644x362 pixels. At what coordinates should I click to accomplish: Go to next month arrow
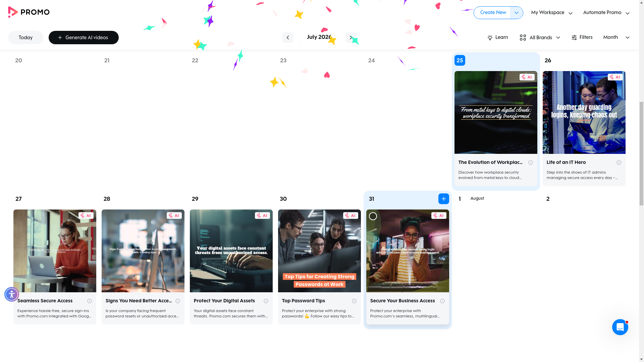click(351, 38)
